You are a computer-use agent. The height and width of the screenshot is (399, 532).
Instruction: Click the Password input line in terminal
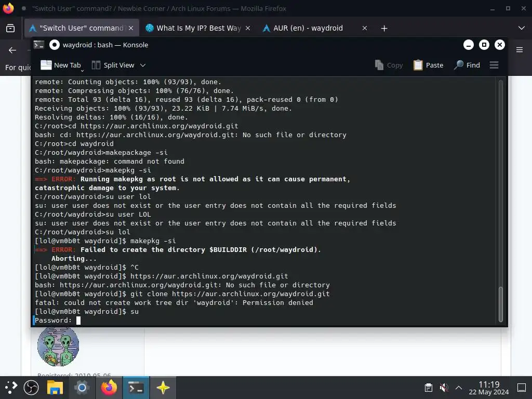coord(264,320)
